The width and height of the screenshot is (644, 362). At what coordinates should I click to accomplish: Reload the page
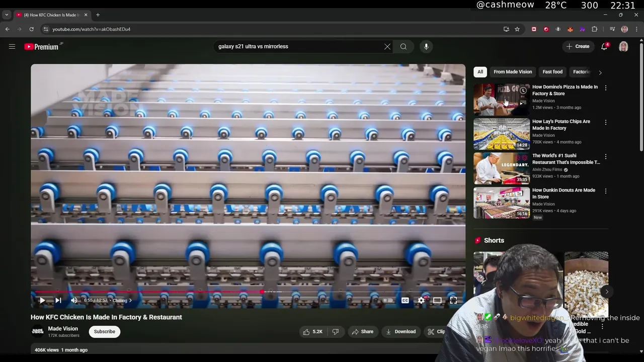click(x=31, y=29)
